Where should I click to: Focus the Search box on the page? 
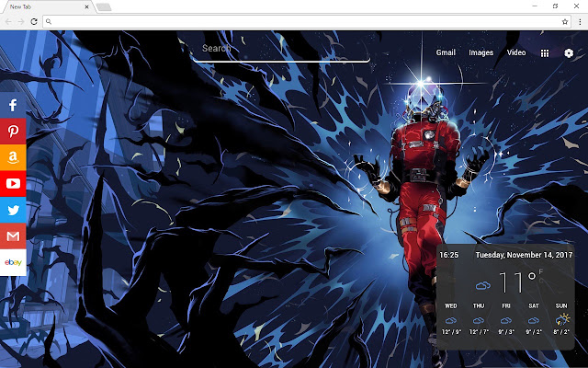point(281,50)
